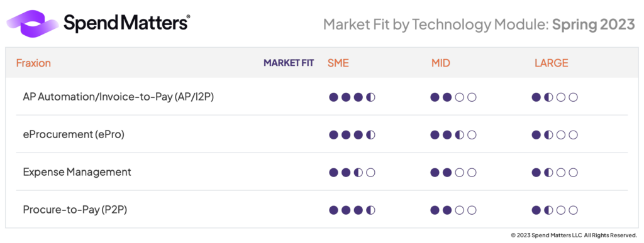
Task: Select the Procure-to-Pay (P2P) row label
Action: tap(75, 210)
